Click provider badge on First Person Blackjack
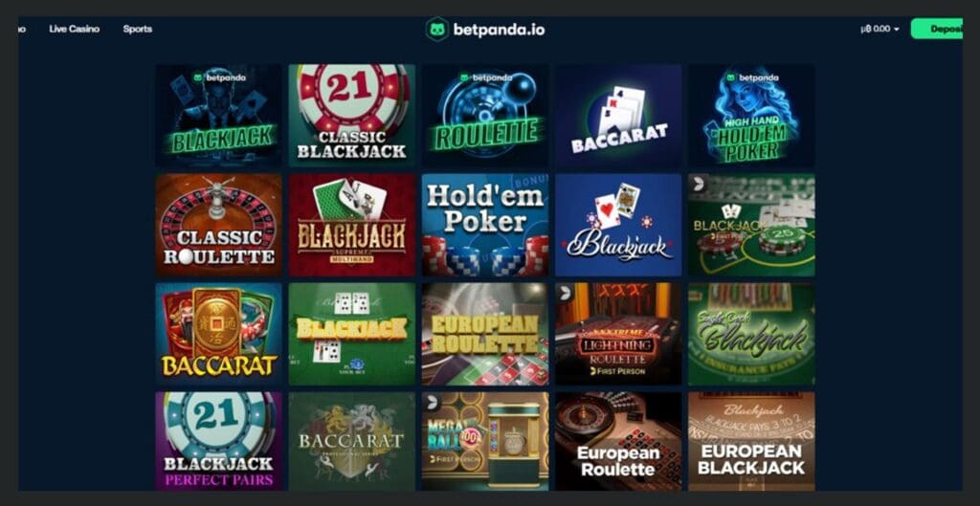Screen dimensions: 980x506 (x=698, y=184)
